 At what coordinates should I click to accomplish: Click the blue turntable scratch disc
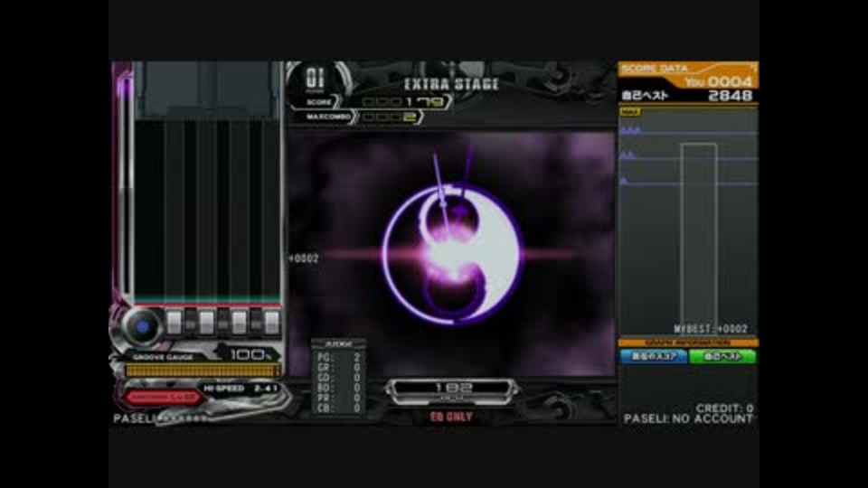pos(142,326)
